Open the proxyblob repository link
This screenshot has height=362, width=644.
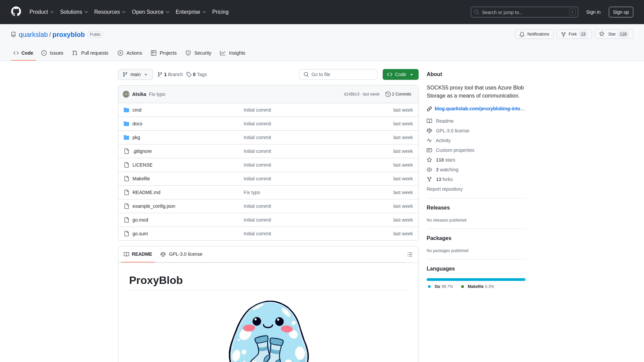[68, 35]
